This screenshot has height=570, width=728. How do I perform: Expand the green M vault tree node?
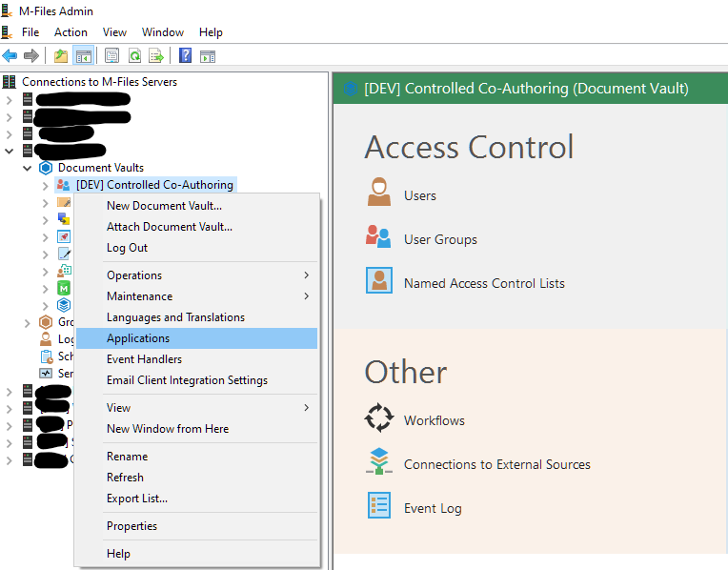point(45,289)
